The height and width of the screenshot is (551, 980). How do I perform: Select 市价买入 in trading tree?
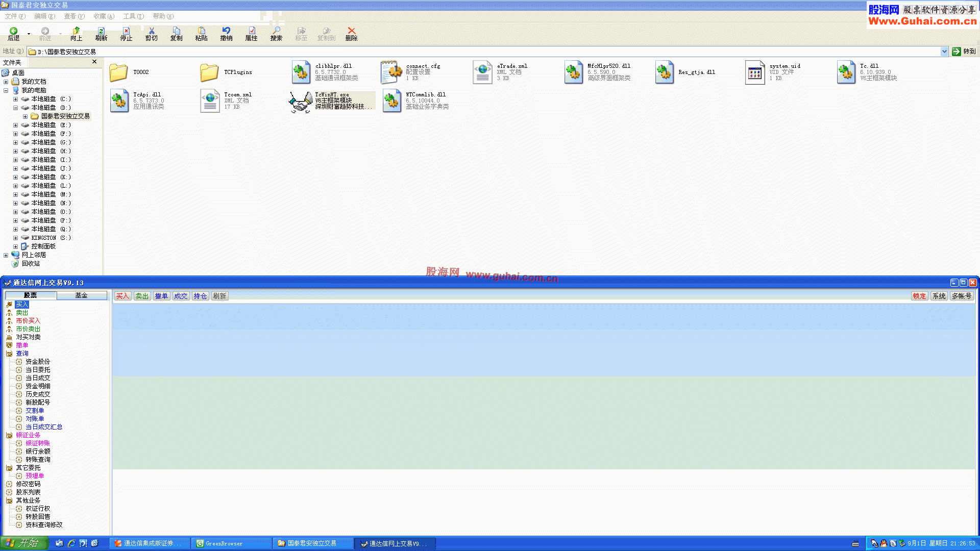coord(28,321)
